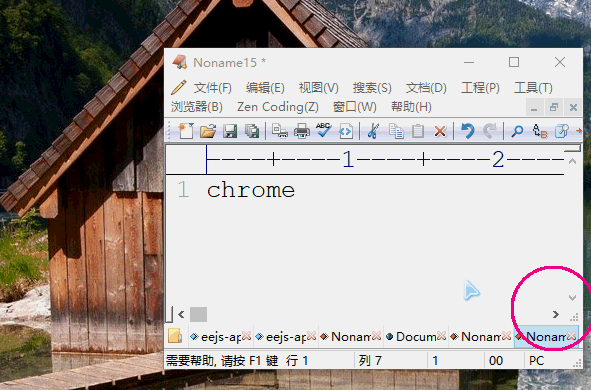Screen dimensions: 591x390
Task: Open the 工程(P) menu
Action: pos(480,88)
